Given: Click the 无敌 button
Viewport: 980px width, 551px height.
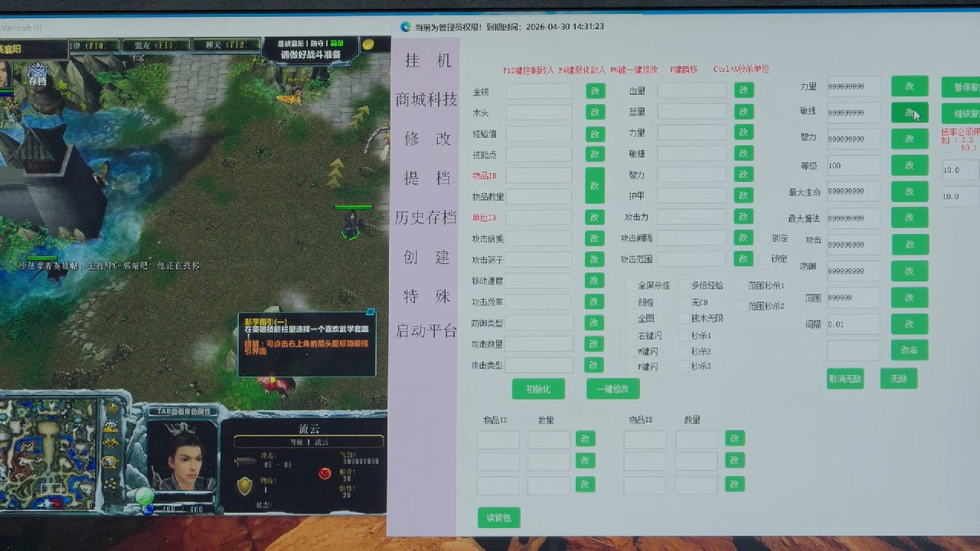Looking at the screenshot, I should [x=898, y=379].
